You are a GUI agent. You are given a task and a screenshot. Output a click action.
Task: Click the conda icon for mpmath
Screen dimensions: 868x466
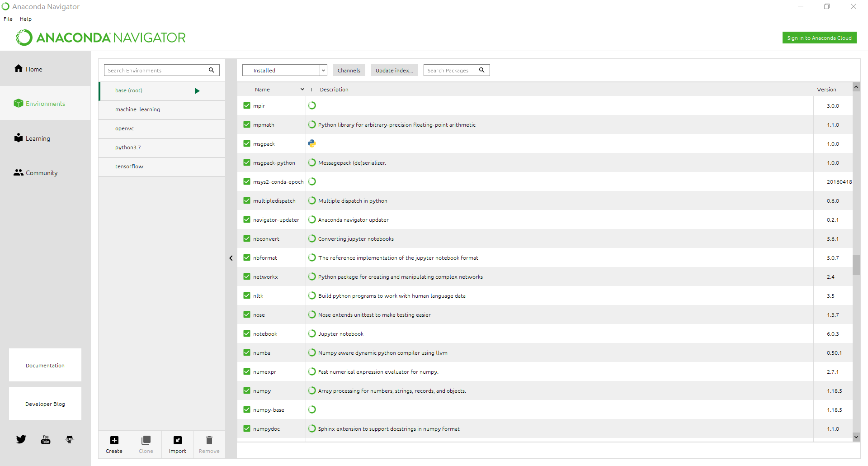pos(312,124)
